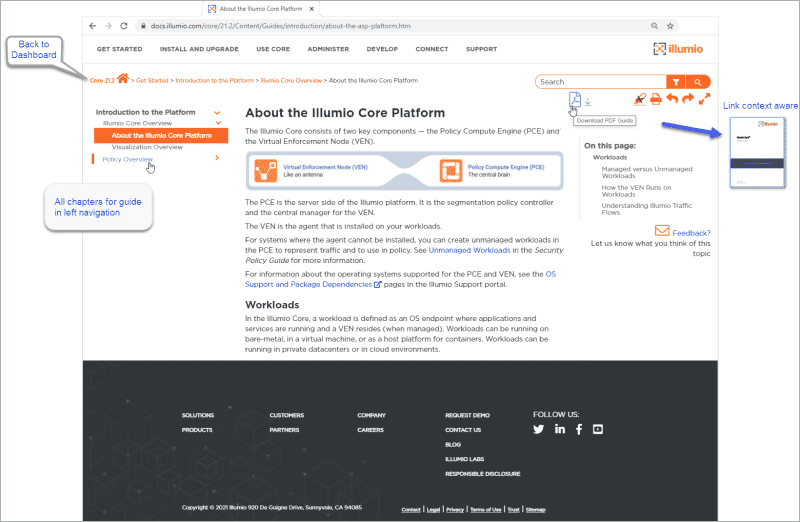
Task: Click the remove highlights marker icon
Action: [x=639, y=99]
